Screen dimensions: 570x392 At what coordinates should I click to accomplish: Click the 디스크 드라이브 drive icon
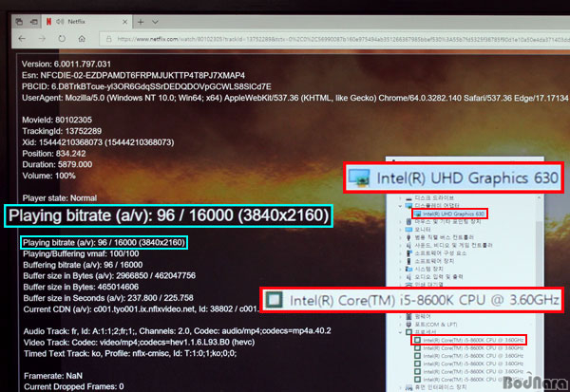[408, 198]
